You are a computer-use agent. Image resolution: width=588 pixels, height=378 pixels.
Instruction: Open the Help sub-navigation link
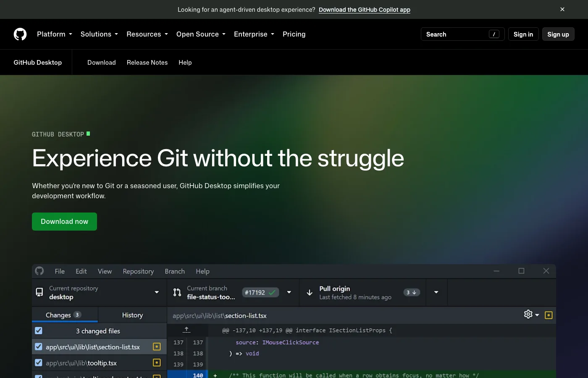185,62
